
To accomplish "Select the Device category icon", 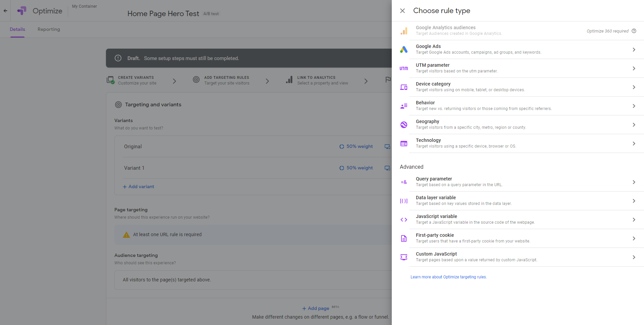I will (404, 87).
